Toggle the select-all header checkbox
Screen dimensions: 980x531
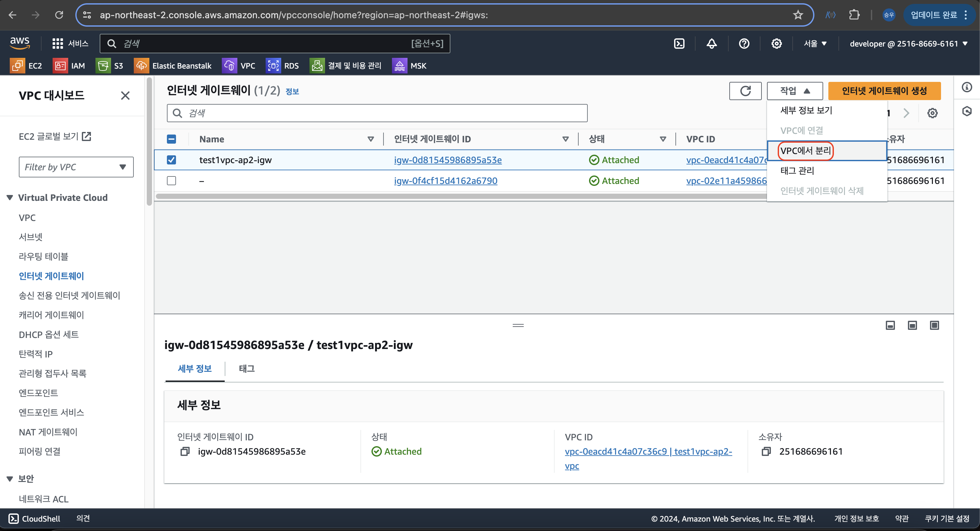coord(171,139)
